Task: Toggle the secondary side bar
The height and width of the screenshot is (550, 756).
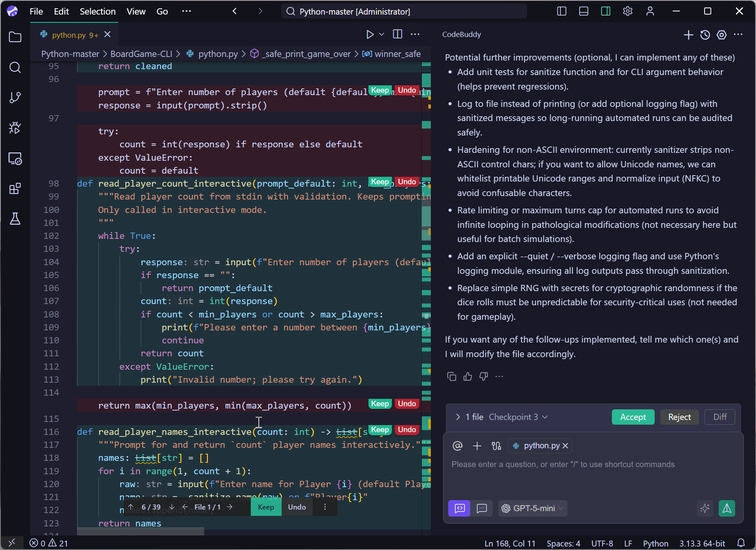Action: 606,11
